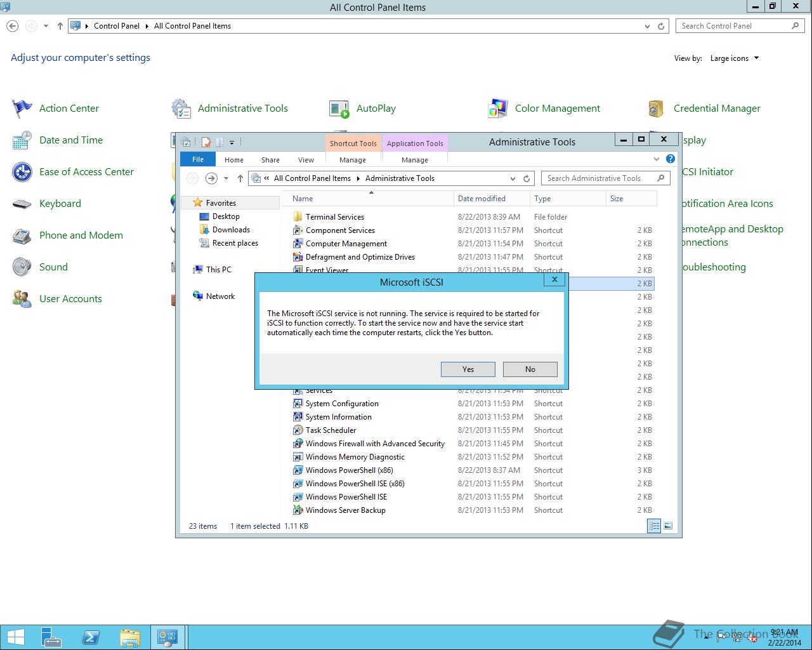The width and height of the screenshot is (812, 650).
Task: Select Favorites in the navigation pane
Action: pyautogui.click(x=221, y=203)
